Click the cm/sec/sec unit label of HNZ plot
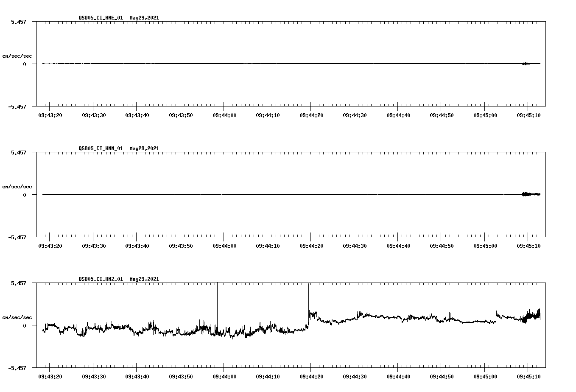 [x=17, y=317]
